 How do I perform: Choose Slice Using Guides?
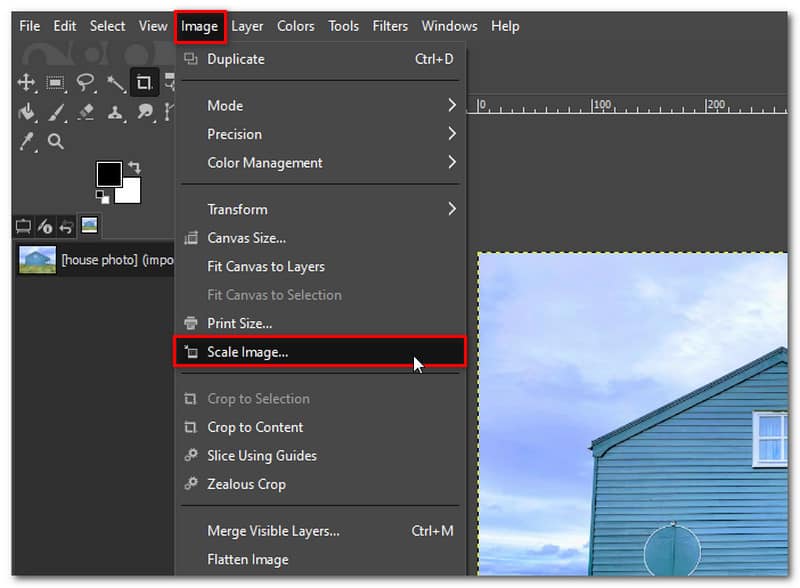[x=320, y=456]
